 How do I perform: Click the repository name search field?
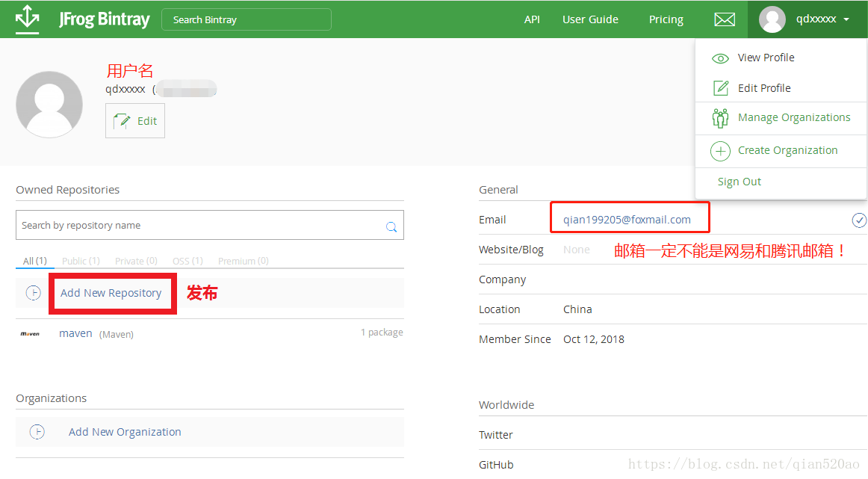pos(210,225)
